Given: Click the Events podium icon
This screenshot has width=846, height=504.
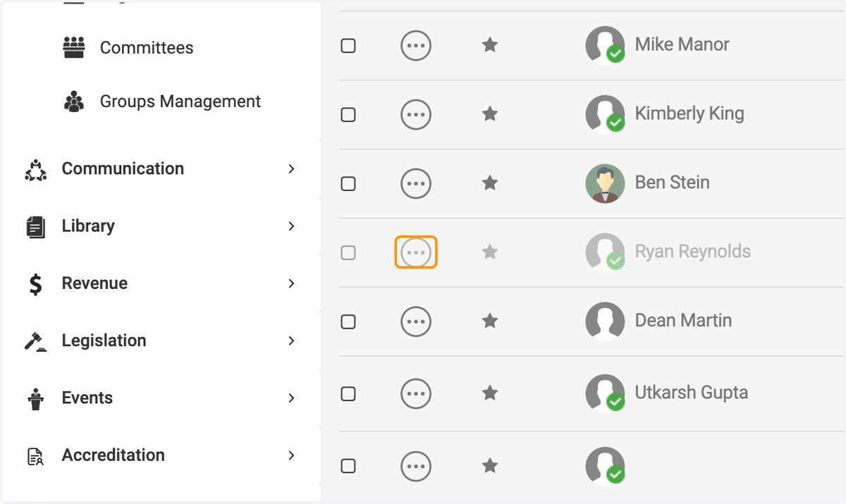Looking at the screenshot, I should tap(35, 398).
